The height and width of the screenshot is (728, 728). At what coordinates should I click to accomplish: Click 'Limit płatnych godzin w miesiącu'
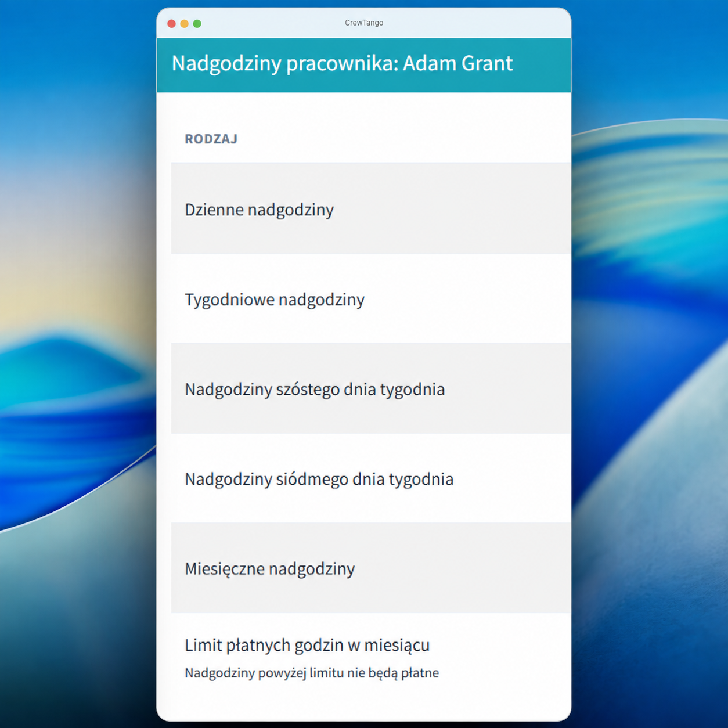307,645
